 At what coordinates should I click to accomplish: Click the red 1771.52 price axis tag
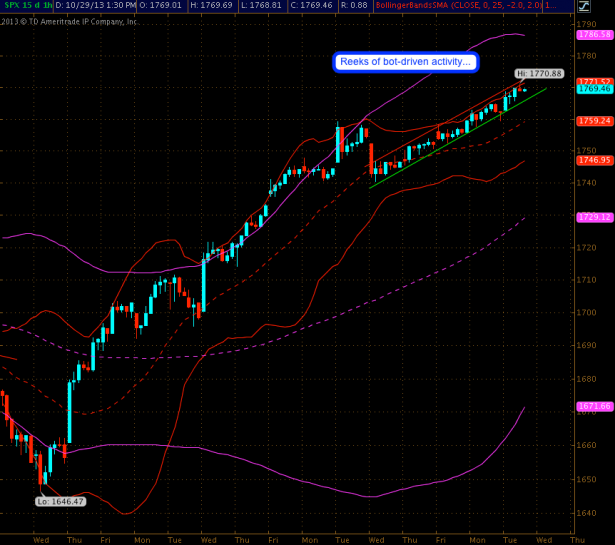[x=594, y=80]
